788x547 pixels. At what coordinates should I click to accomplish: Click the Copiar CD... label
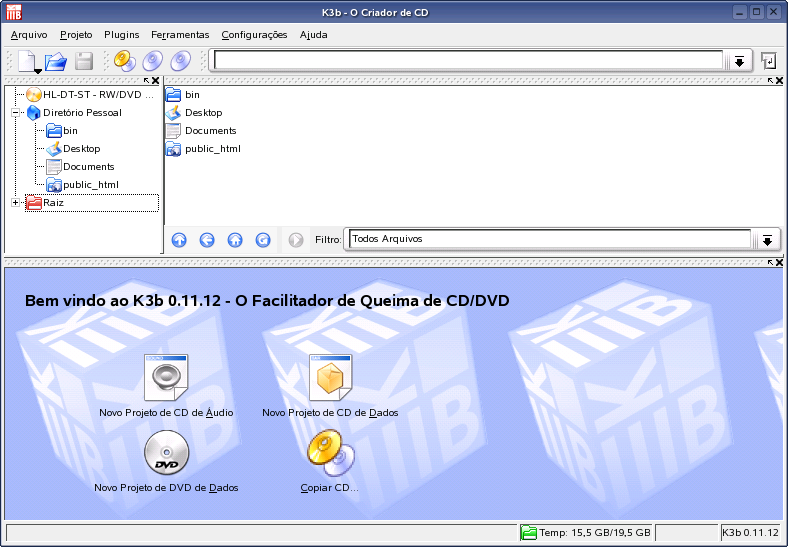[330, 488]
